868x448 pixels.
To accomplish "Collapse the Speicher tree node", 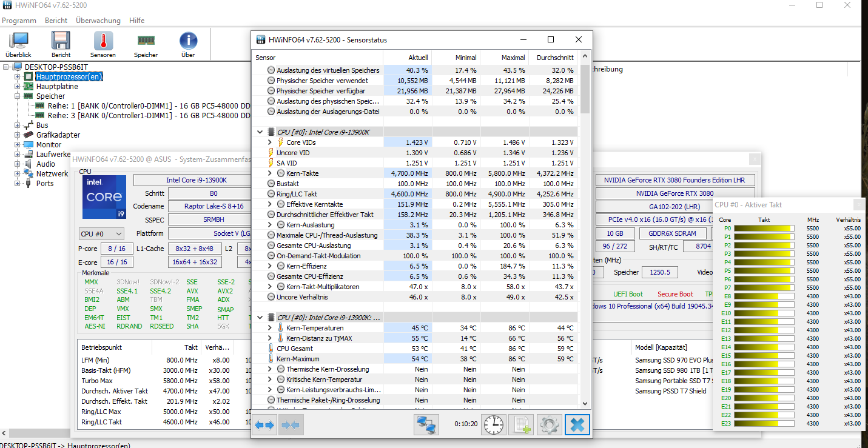I will 18,96.
